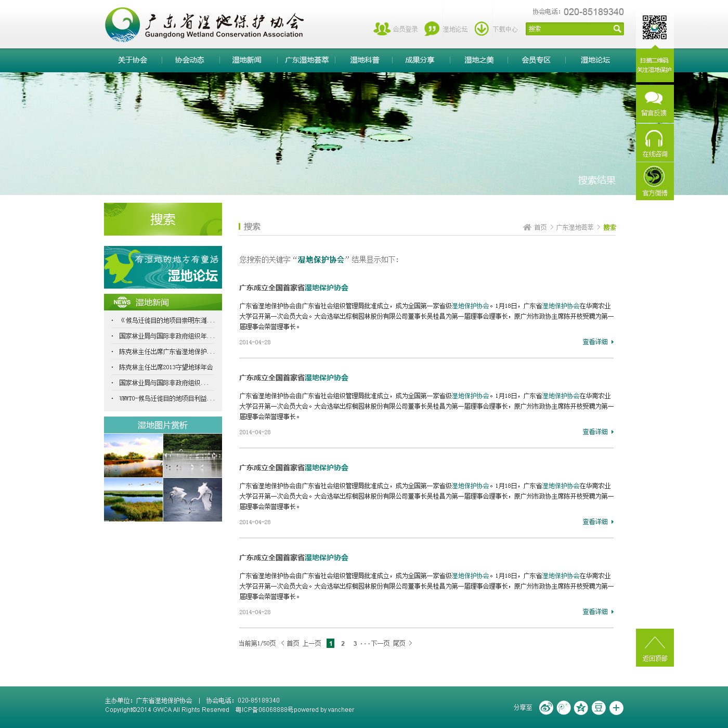Screen dimensions: 728x728
Task: Click the search text field in header
Action: [569, 29]
